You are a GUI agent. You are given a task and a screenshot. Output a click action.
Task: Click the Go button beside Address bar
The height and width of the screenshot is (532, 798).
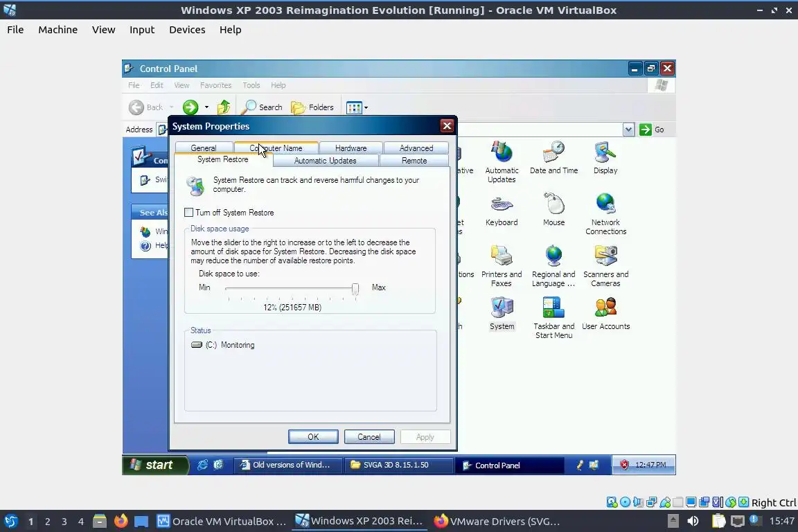652,130
